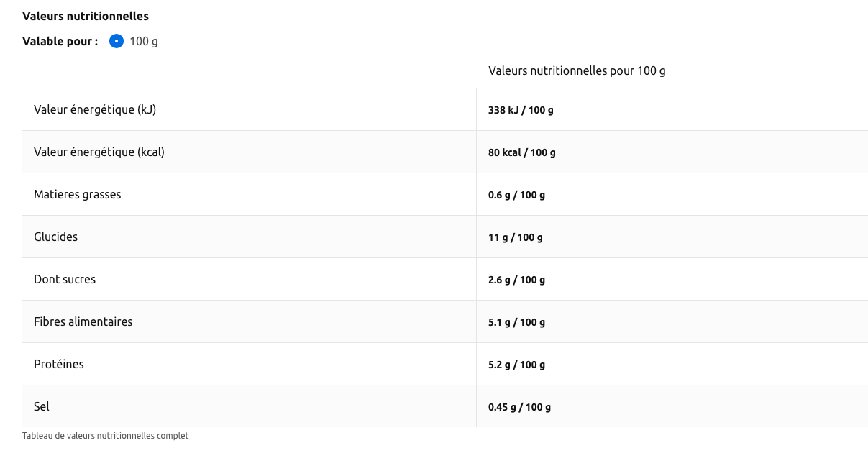Click the Valeurs nutritionnelles heading
This screenshot has height=461, width=868.
86,16
